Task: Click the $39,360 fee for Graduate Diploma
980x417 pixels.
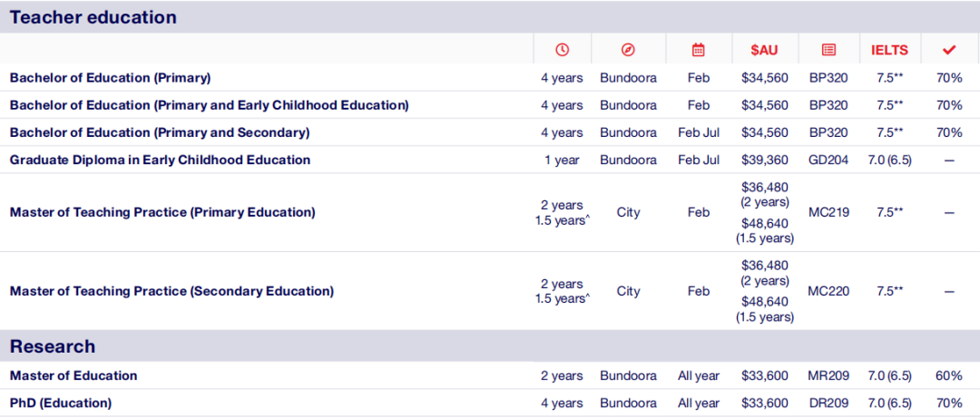Action: click(x=764, y=160)
